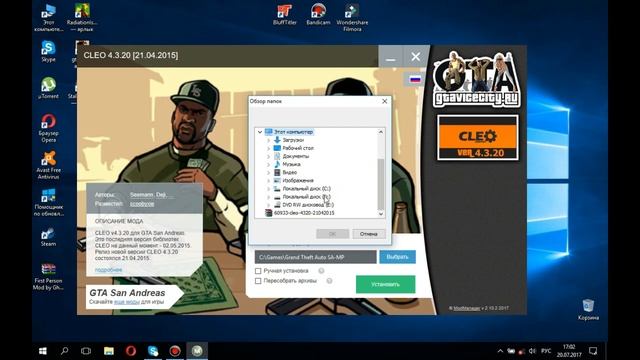Open Task View on taskbar
The image size is (640, 360).
point(86,351)
